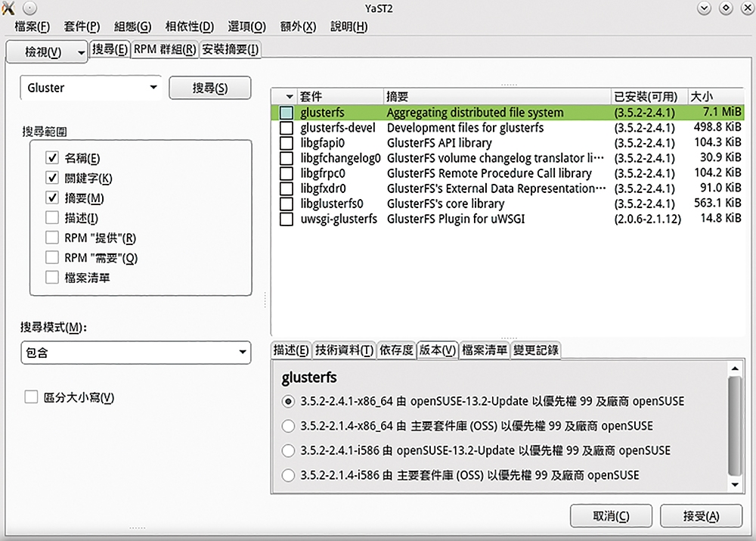Click the round pin button in title bar

pyautogui.click(x=30, y=8)
